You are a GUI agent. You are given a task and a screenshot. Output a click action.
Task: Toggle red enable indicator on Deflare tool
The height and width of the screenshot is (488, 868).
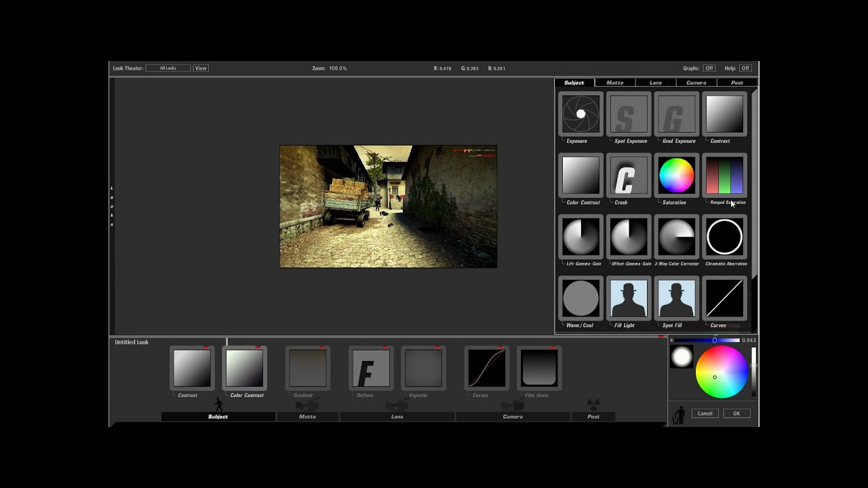tap(384, 348)
